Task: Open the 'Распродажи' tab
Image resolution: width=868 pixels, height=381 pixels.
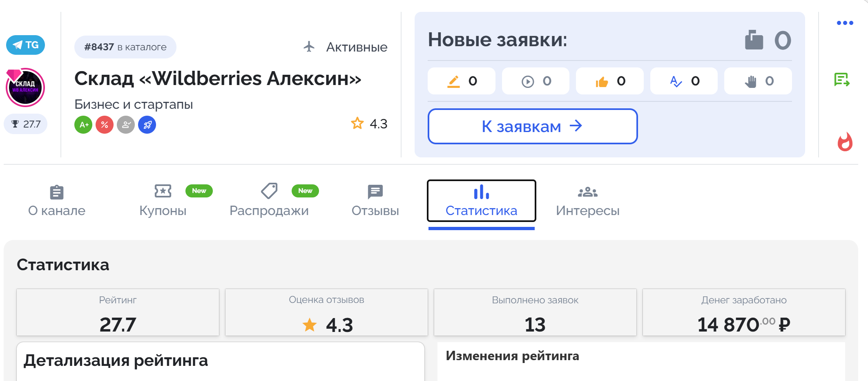Action: 269,201
